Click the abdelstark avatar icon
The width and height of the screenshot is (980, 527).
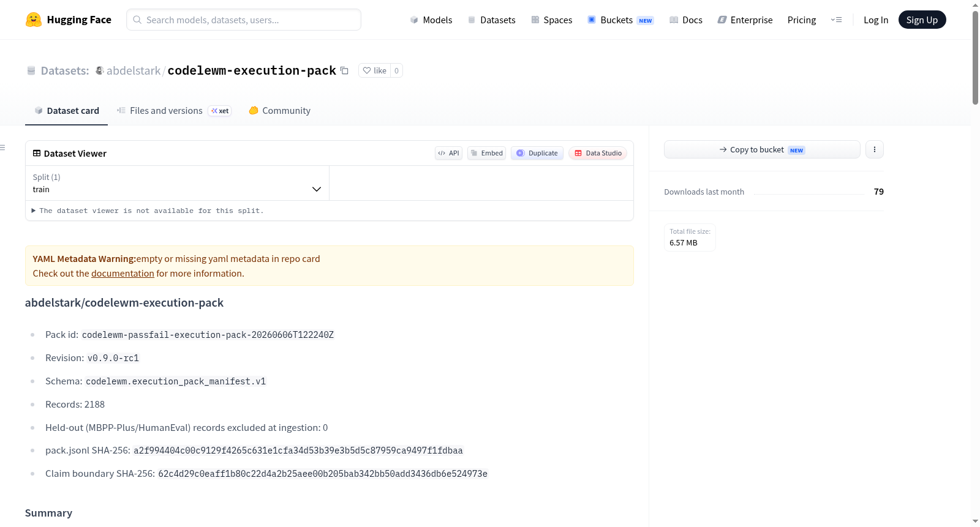tap(99, 70)
